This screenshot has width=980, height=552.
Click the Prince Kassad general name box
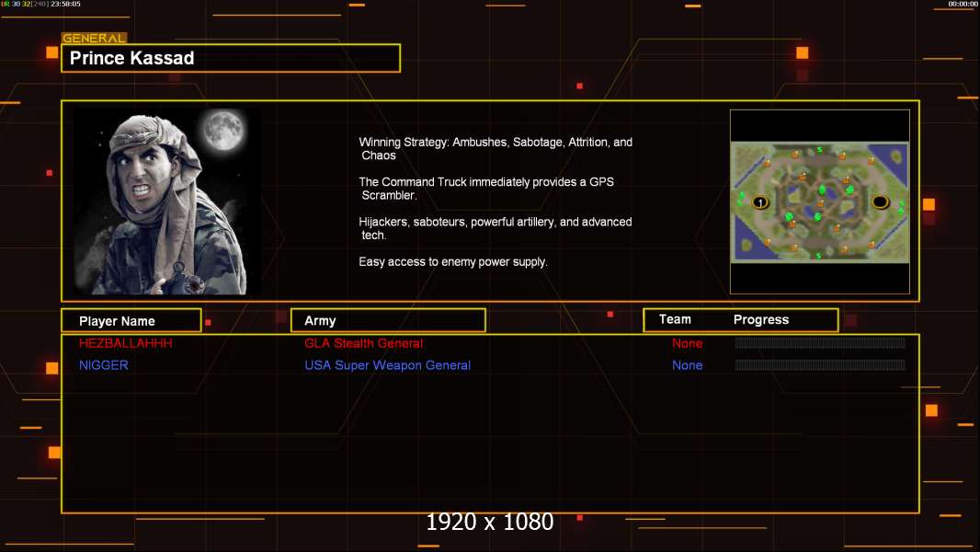pyautogui.click(x=231, y=58)
